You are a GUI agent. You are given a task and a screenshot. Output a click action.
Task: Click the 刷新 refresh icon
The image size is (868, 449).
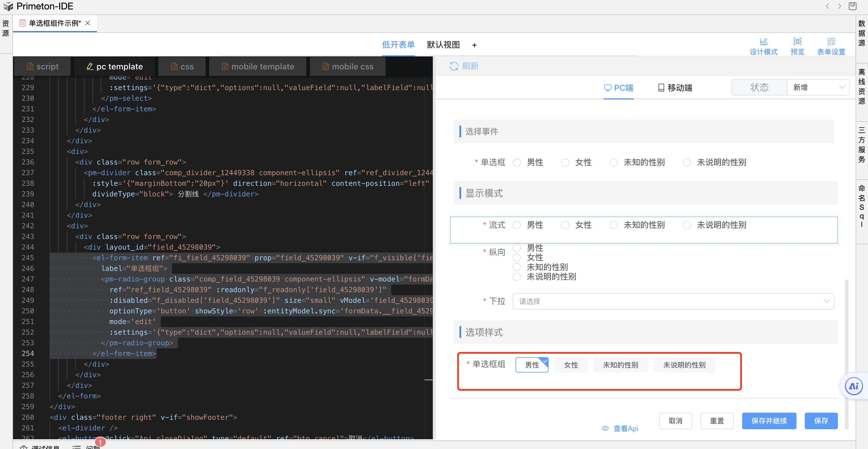coord(453,66)
